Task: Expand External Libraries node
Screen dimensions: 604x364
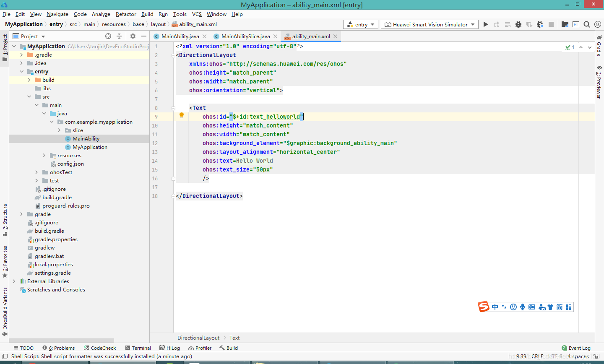Action: (x=14, y=281)
